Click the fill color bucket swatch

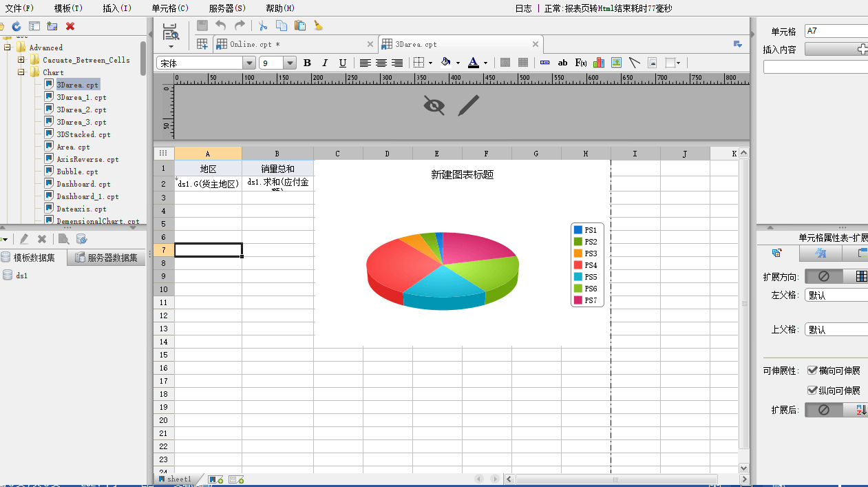coord(445,63)
